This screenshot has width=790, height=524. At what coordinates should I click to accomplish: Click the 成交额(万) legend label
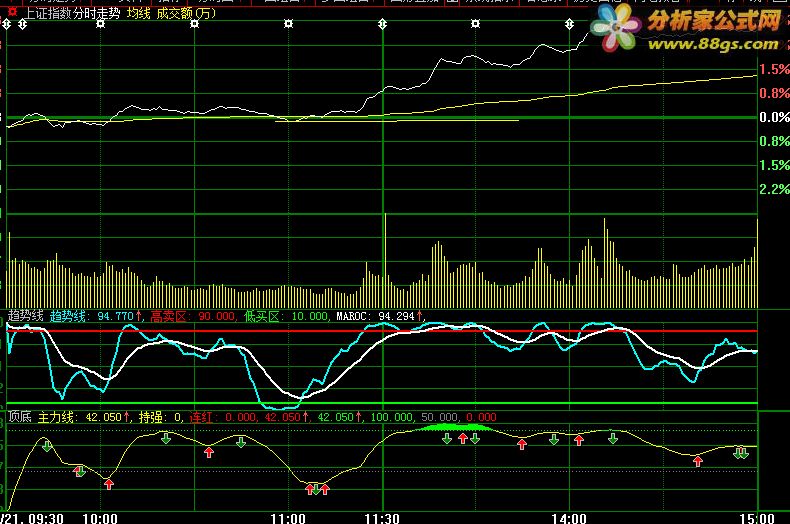click(x=186, y=13)
